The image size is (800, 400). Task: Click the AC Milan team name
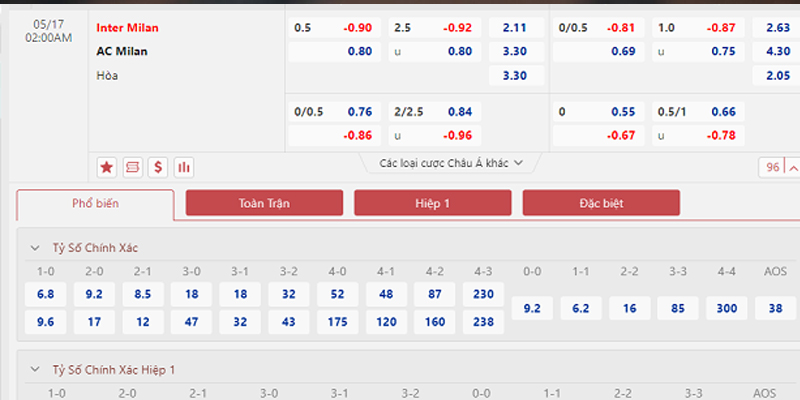pos(122,52)
